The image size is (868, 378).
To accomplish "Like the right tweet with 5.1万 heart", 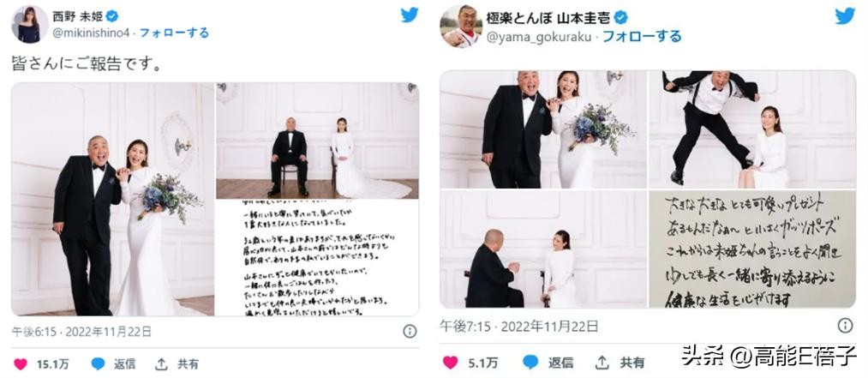I will (451, 363).
